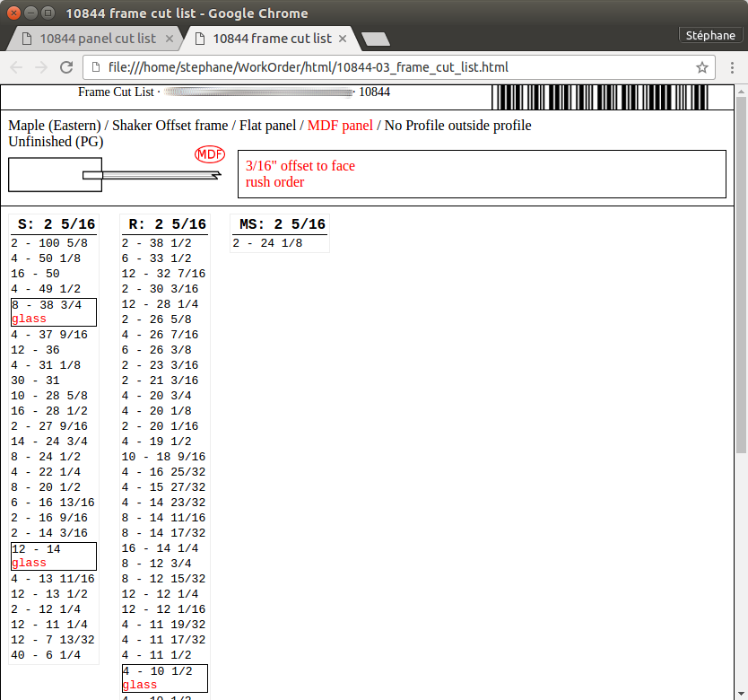The height and width of the screenshot is (700, 748).
Task: Switch to the "10844 panel cut list" tab
Action: pyautogui.click(x=97, y=39)
